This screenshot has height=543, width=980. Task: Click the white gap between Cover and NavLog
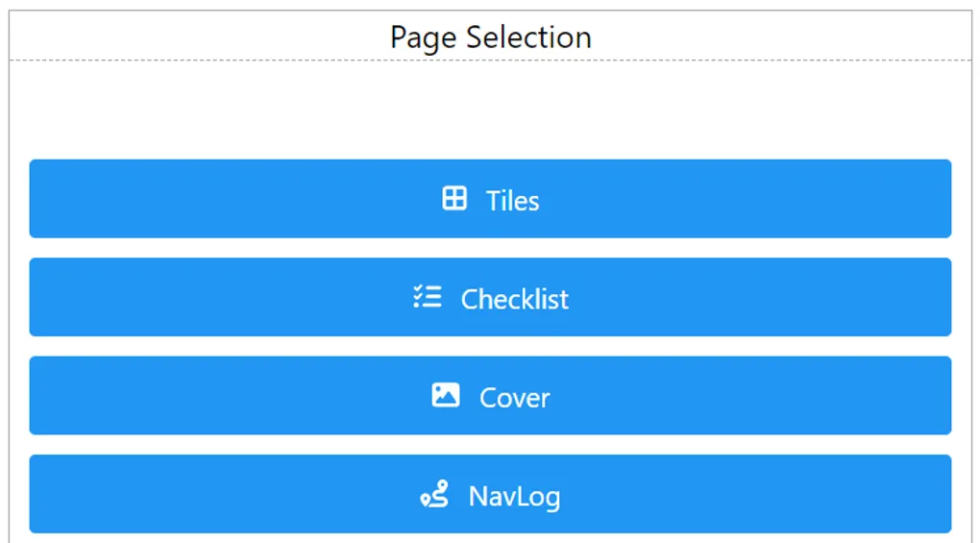[490, 444]
